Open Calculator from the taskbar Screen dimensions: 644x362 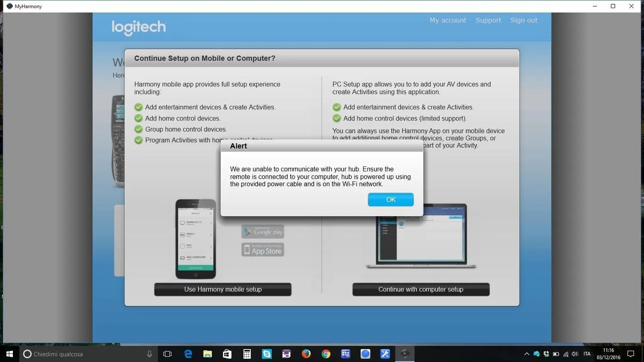247,354
